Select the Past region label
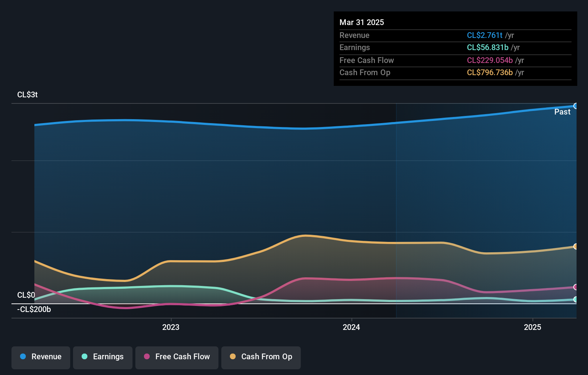 (562, 112)
